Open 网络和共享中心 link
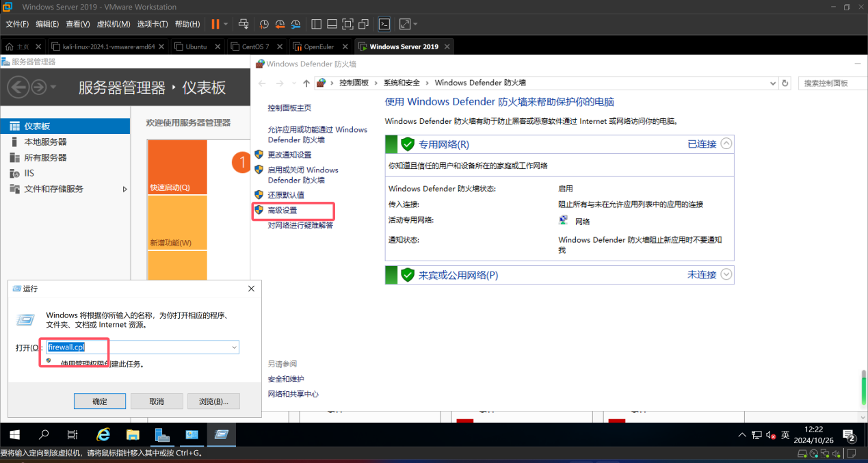Image resolution: width=868 pixels, height=463 pixels. pos(293,394)
